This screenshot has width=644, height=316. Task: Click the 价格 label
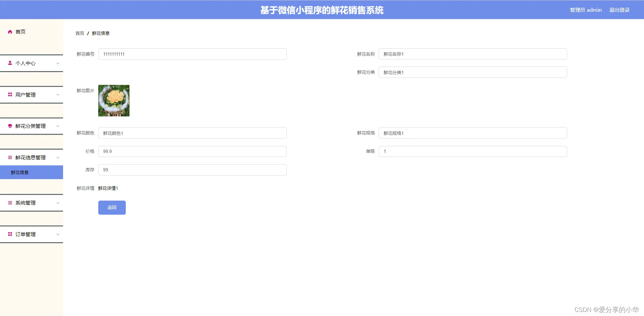[x=90, y=151]
